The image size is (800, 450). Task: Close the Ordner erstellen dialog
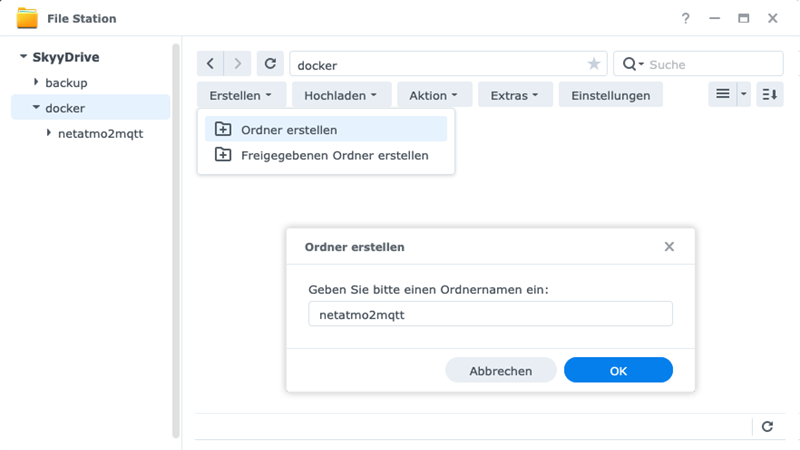[669, 246]
